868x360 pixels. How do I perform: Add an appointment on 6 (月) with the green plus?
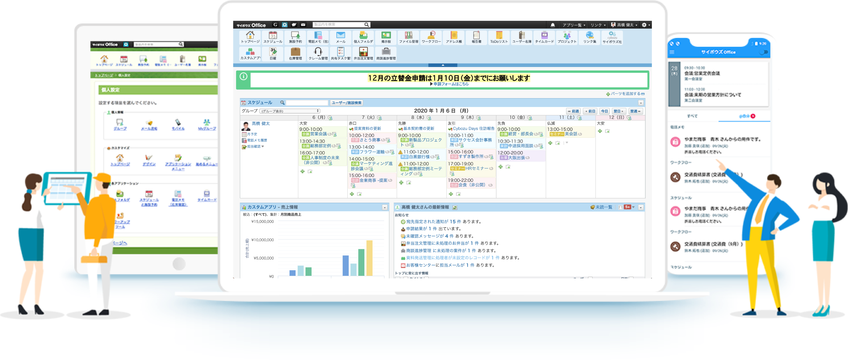[x=302, y=171]
